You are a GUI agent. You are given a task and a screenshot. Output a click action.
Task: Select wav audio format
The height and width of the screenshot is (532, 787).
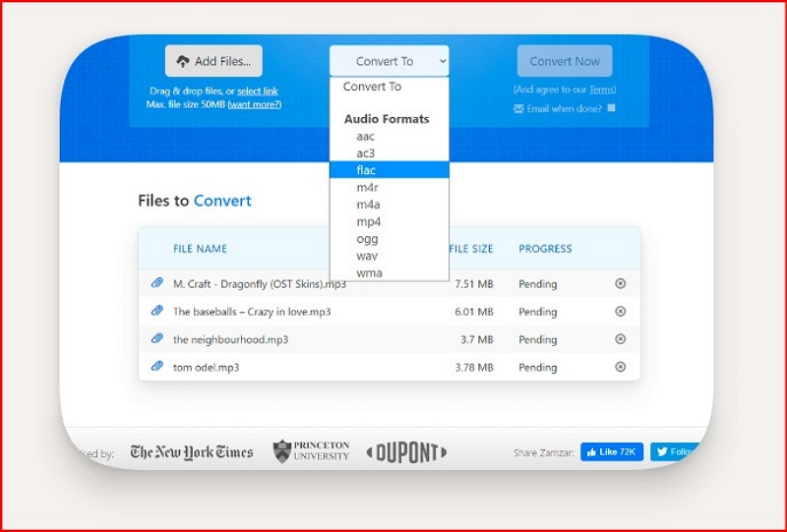click(389, 256)
